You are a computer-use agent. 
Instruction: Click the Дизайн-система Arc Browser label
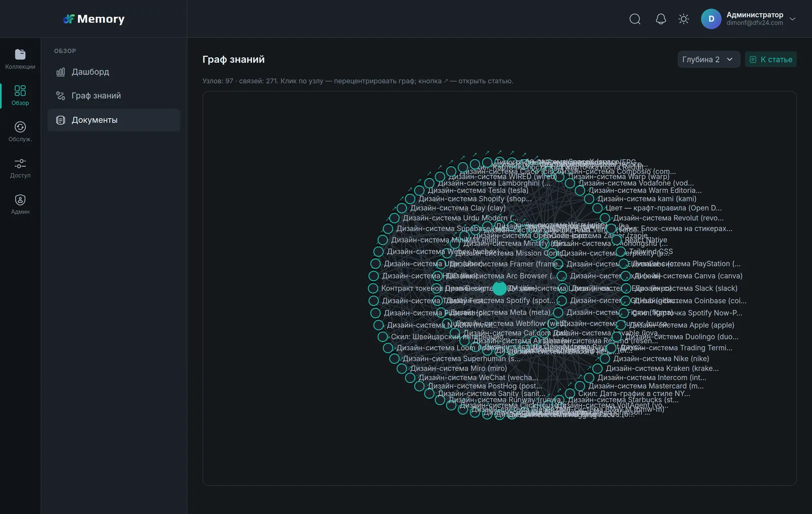(x=502, y=276)
